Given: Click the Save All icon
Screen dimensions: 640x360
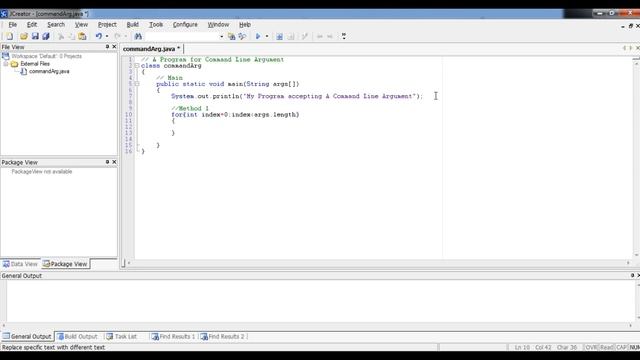Looking at the screenshot, I should pyautogui.click(x=46, y=36).
